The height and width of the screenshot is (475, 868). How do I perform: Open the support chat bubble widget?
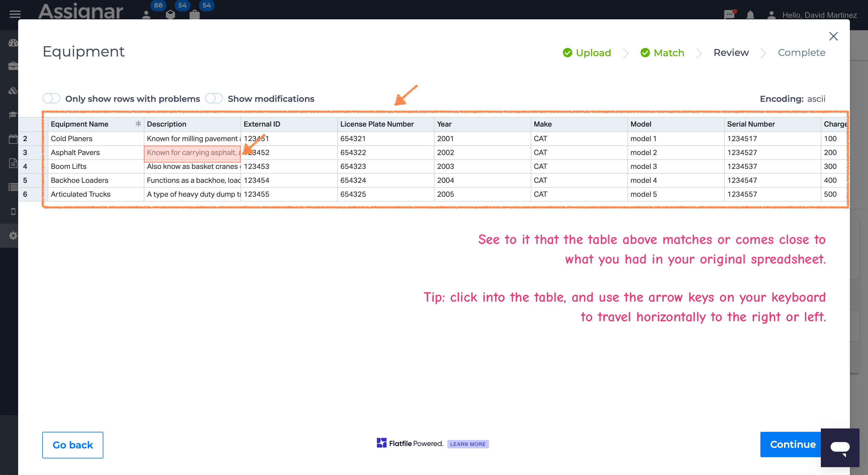(840, 448)
